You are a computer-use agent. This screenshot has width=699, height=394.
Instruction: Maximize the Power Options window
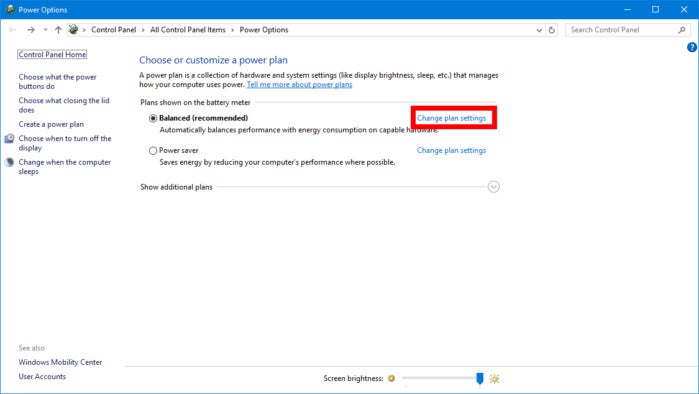(x=655, y=9)
